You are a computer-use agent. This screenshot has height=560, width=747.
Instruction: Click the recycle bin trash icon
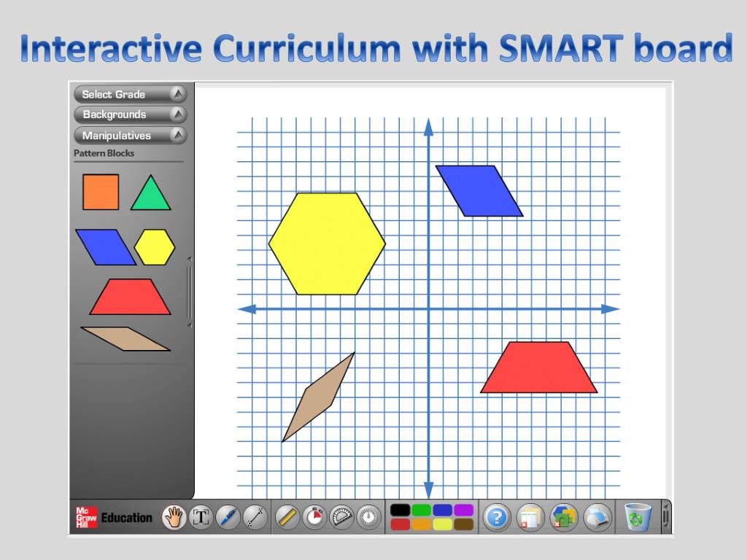tap(638, 517)
